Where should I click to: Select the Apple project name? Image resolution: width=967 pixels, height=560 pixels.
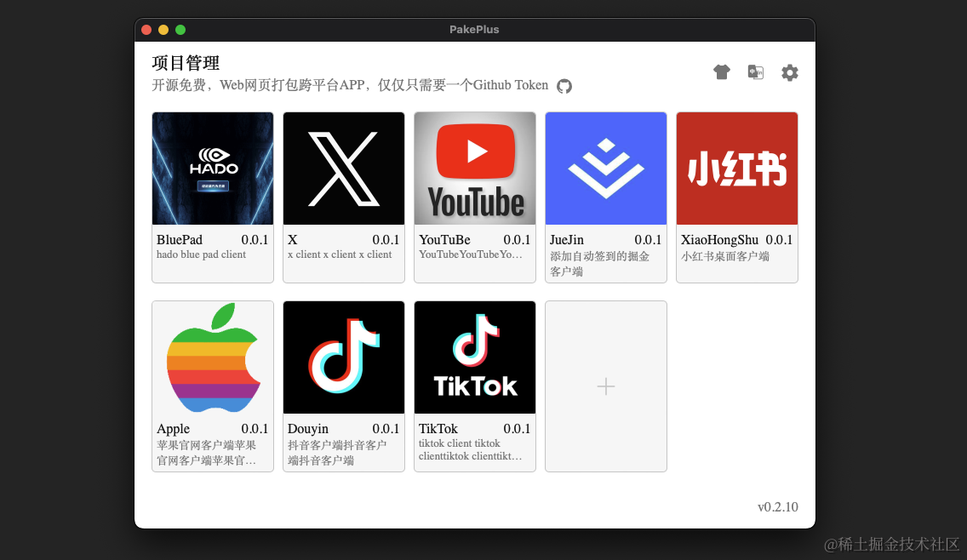(174, 429)
